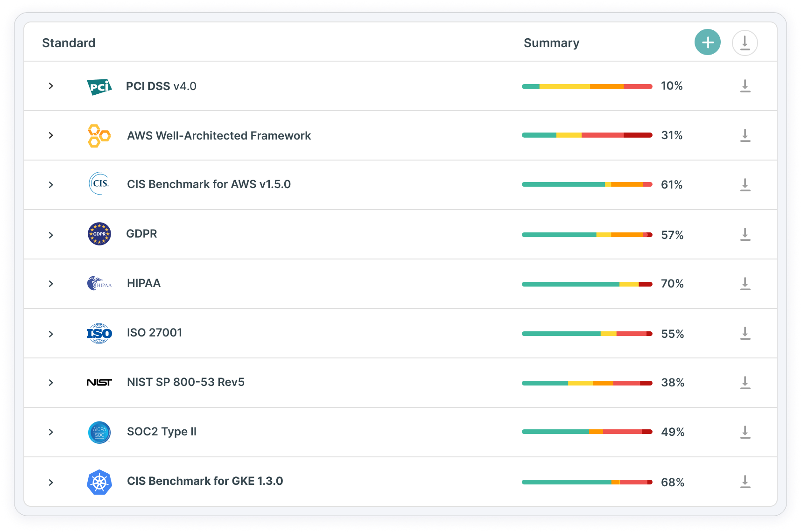Expand the NIST SP 800-53 Rev5 row

pyautogui.click(x=51, y=383)
